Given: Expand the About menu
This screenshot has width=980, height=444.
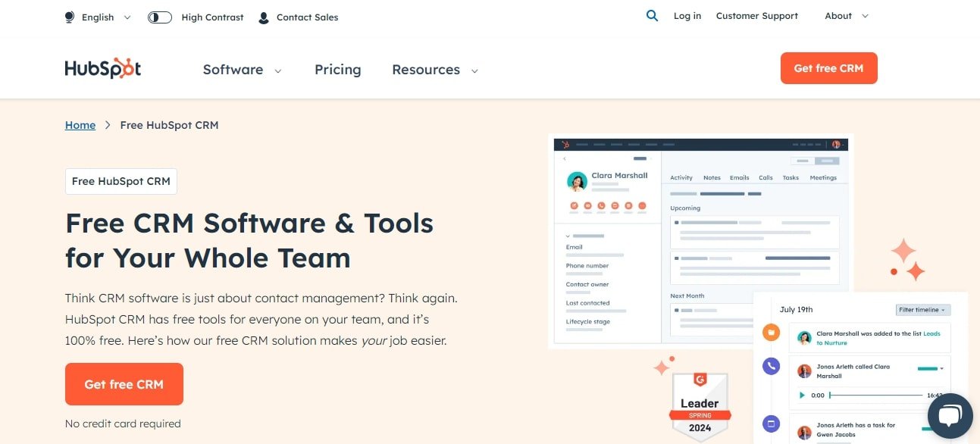Looking at the screenshot, I should [847, 16].
